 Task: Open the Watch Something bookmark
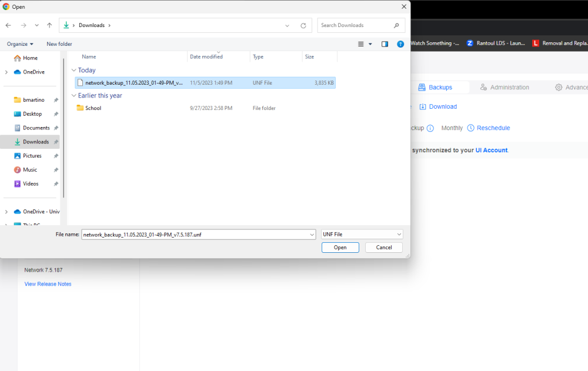click(x=435, y=43)
